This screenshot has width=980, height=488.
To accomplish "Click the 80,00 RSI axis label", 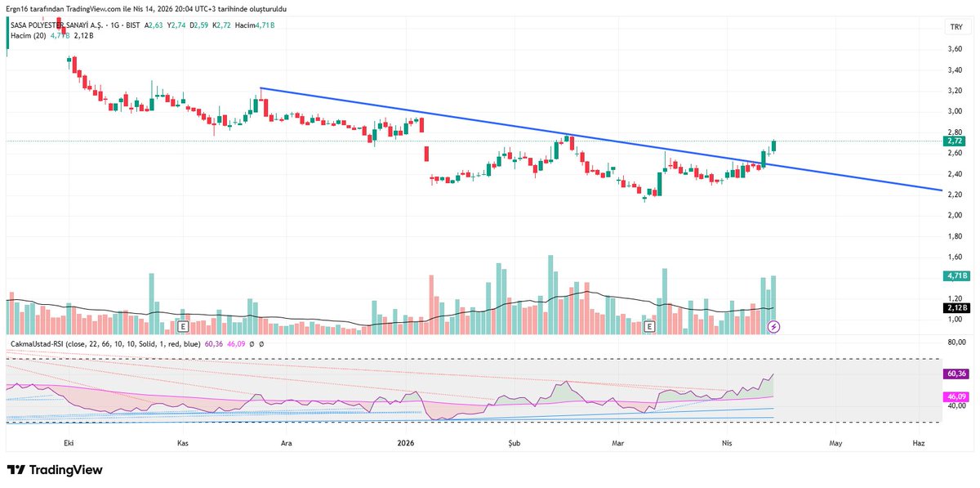I will click(x=955, y=342).
